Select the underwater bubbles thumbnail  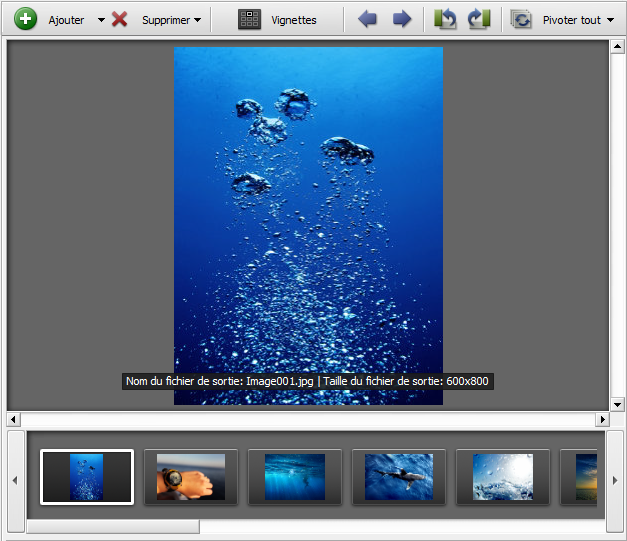click(86, 477)
